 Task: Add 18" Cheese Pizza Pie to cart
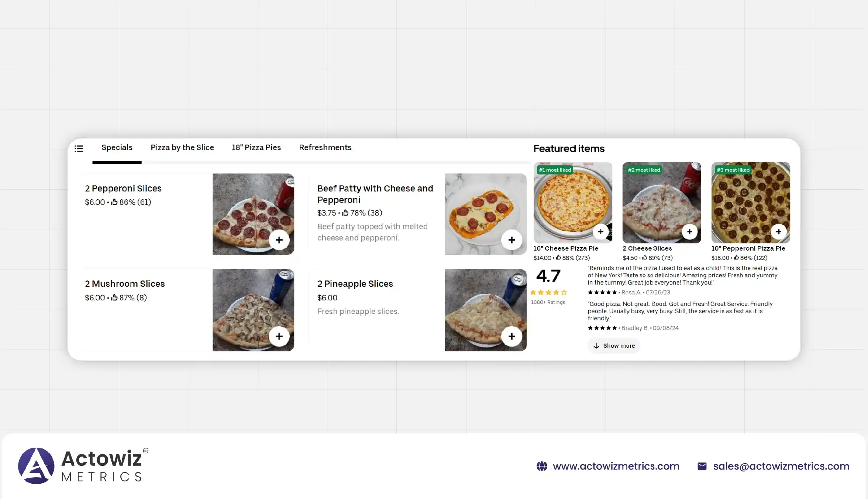pos(600,232)
